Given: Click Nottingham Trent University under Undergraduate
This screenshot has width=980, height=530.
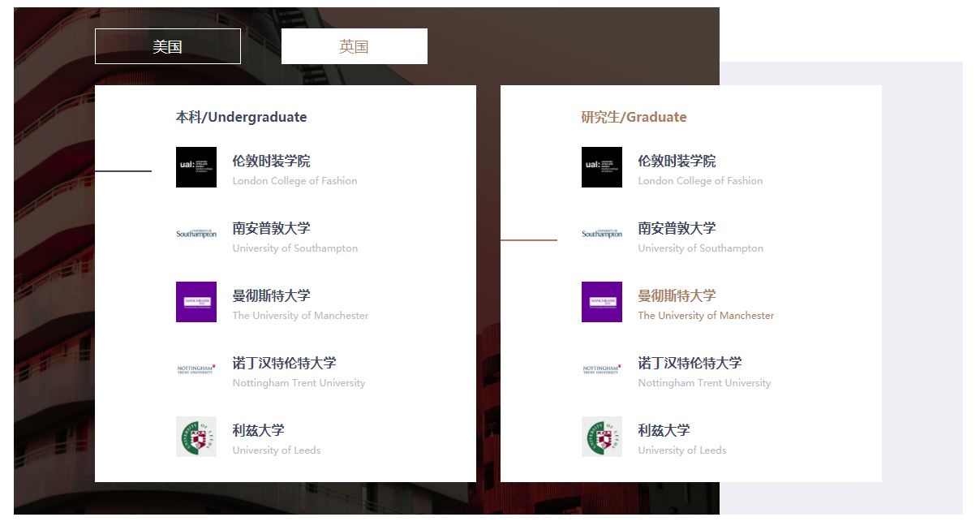Looking at the screenshot, I should pyautogui.click(x=299, y=383).
